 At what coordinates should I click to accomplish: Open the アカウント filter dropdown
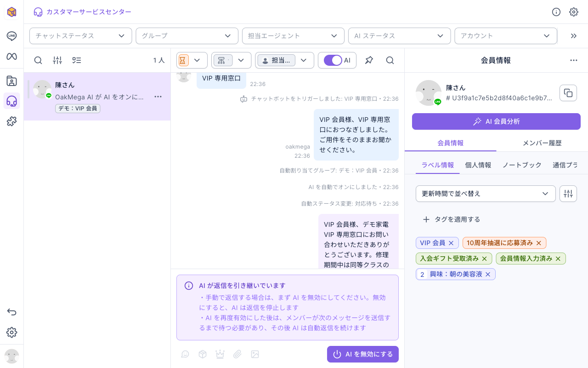coord(506,36)
